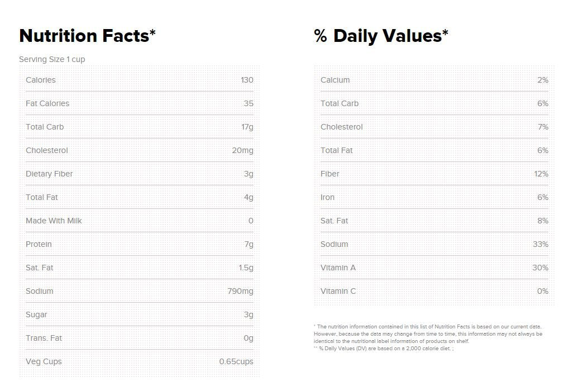Click the Veg Cups 0.65cups value
This screenshot has height=391, width=588.
[236, 361]
